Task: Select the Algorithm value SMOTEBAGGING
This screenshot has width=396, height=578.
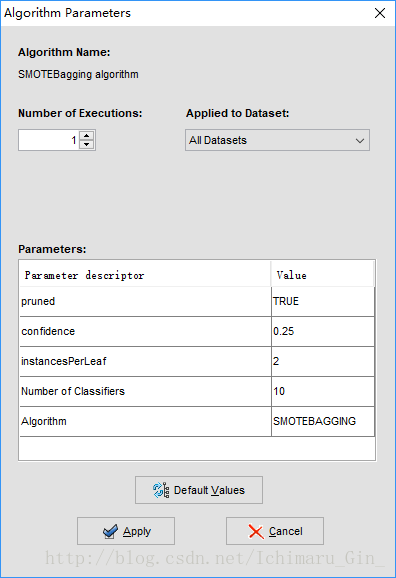Action: point(323,421)
